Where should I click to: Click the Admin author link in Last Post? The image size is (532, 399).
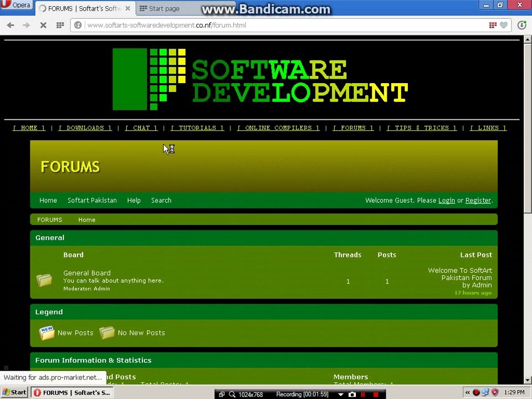pos(482,285)
